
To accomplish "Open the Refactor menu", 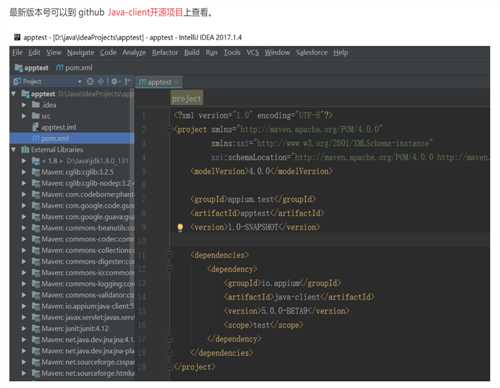I will (165, 52).
